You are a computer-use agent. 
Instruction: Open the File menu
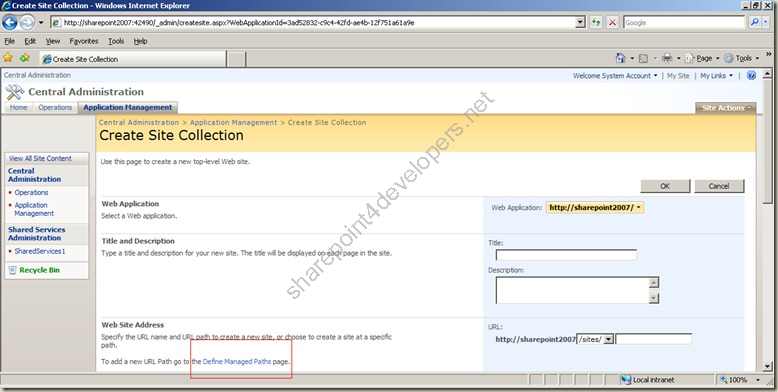point(9,41)
